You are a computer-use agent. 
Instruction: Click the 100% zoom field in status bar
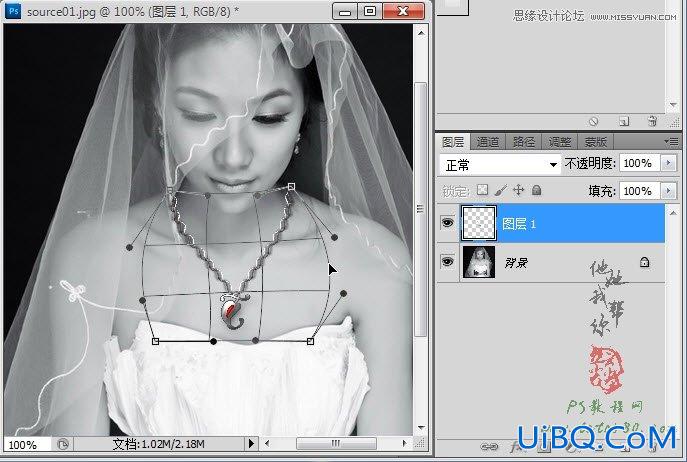[26, 444]
